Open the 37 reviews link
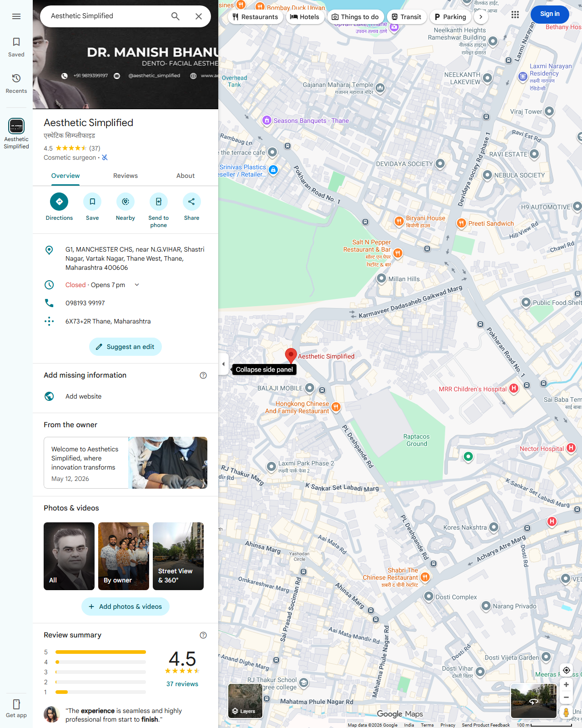The image size is (582, 728). tap(182, 684)
